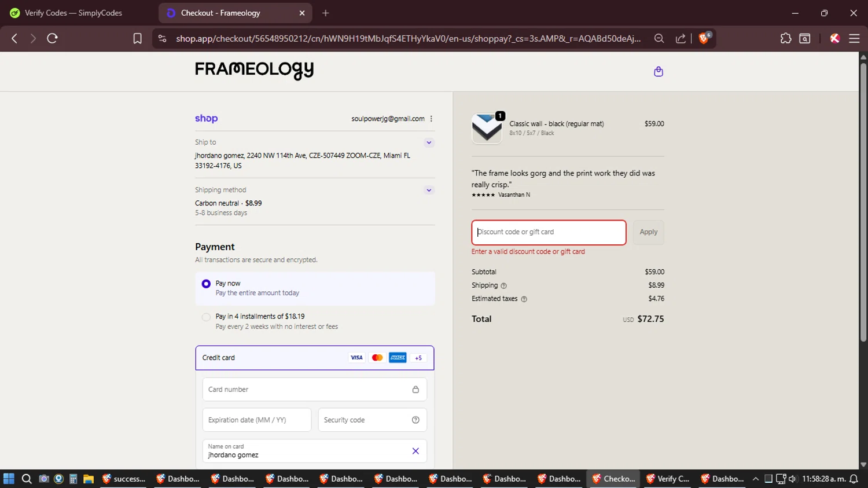Click the Name on card field
Viewport: 868px width, 488px height.
[x=315, y=451]
